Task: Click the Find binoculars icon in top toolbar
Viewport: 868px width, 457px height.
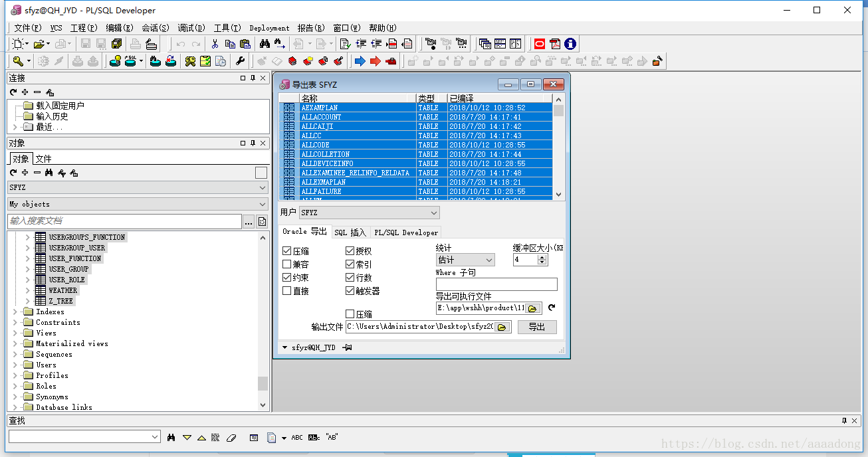Action: (265, 44)
